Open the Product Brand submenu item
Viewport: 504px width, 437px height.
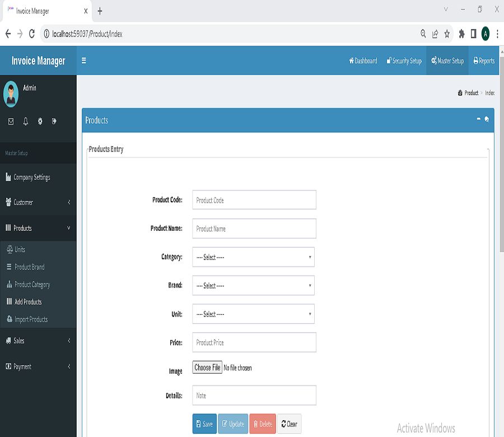pyautogui.click(x=38, y=267)
